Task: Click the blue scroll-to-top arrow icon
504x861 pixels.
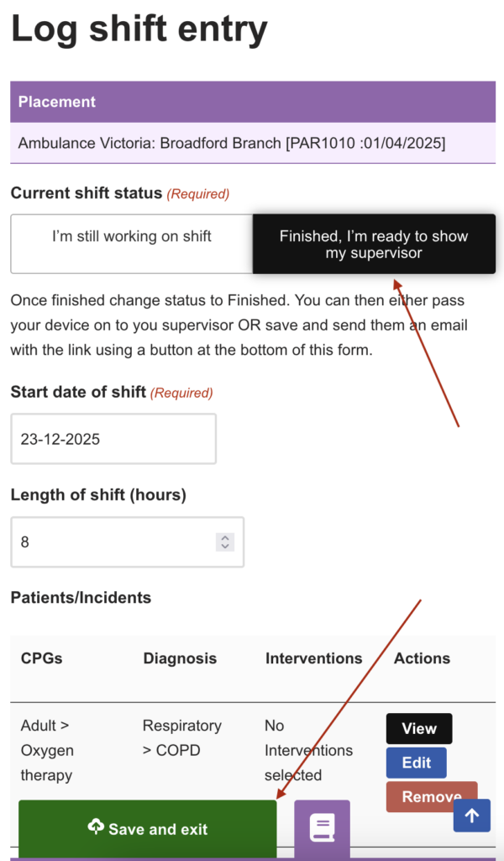Action: click(x=471, y=816)
